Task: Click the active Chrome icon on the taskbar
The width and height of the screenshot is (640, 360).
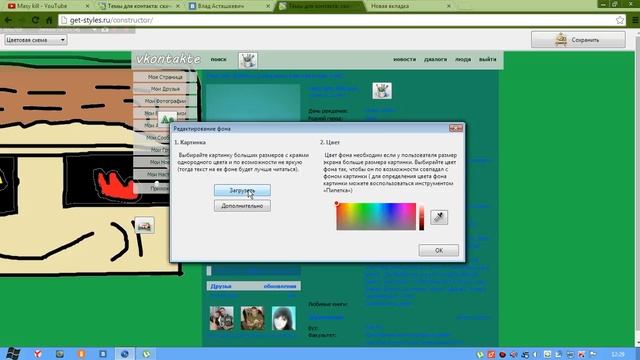Action: coord(124,354)
